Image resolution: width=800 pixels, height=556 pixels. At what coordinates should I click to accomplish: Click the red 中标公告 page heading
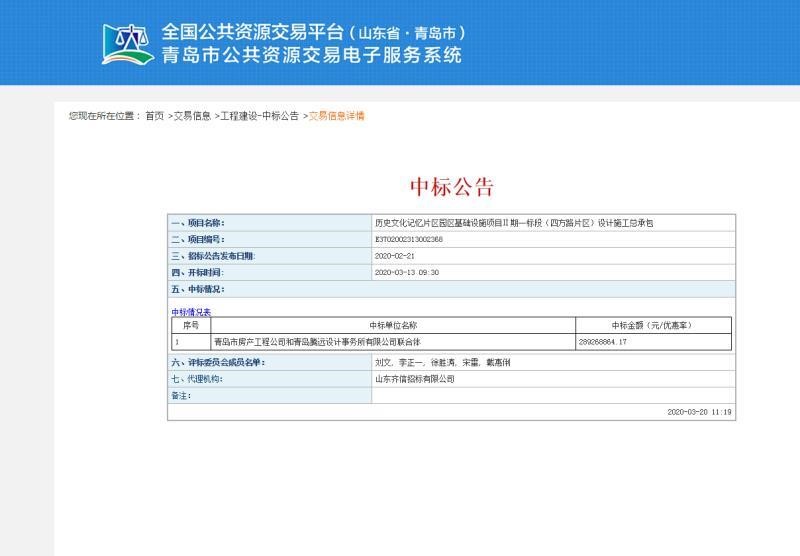pos(452,187)
